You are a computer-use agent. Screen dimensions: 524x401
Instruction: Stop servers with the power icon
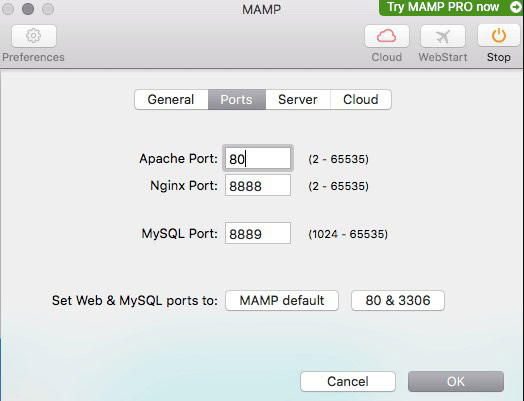(x=499, y=36)
